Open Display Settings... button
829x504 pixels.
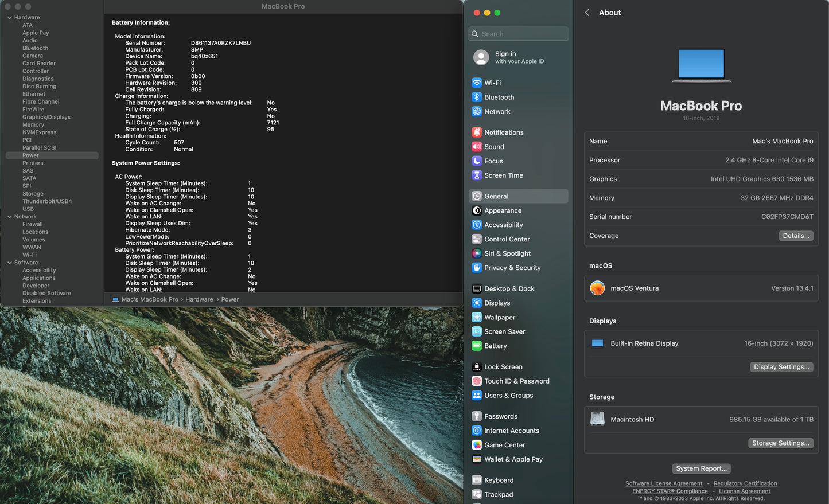click(781, 367)
